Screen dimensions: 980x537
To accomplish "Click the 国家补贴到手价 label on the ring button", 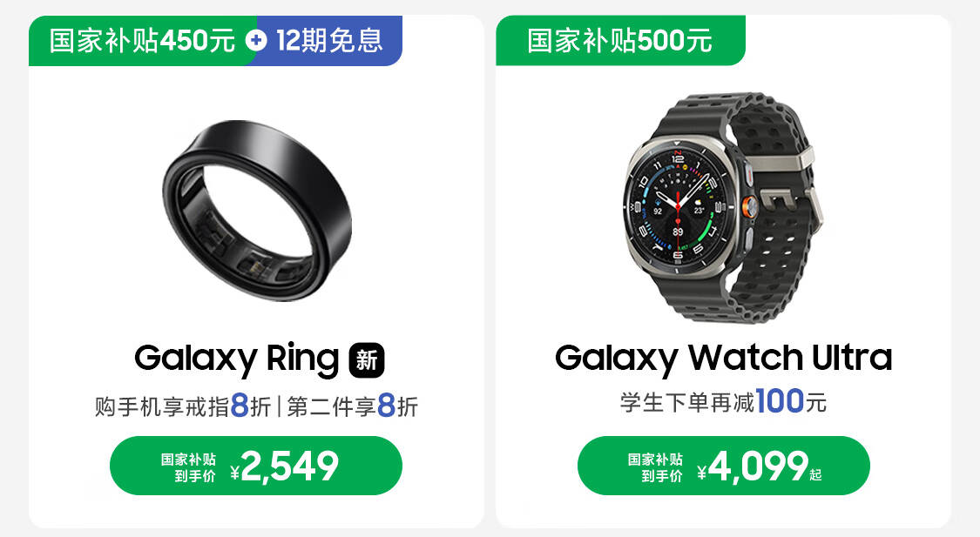I will point(188,467).
